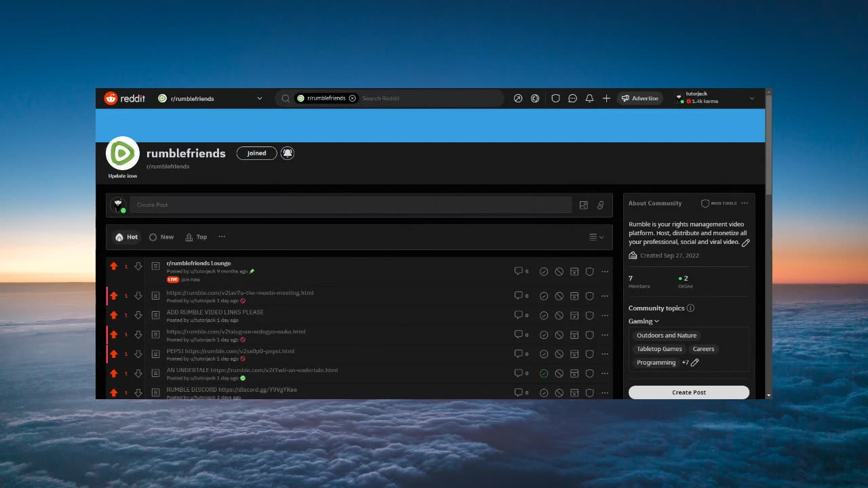Select the New sort tab

[x=161, y=237]
